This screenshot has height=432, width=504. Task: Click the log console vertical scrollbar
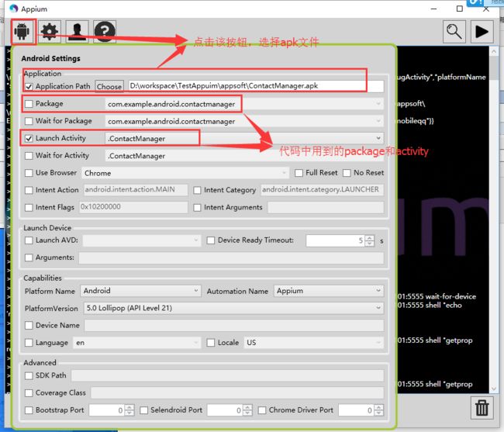[x=494, y=219]
